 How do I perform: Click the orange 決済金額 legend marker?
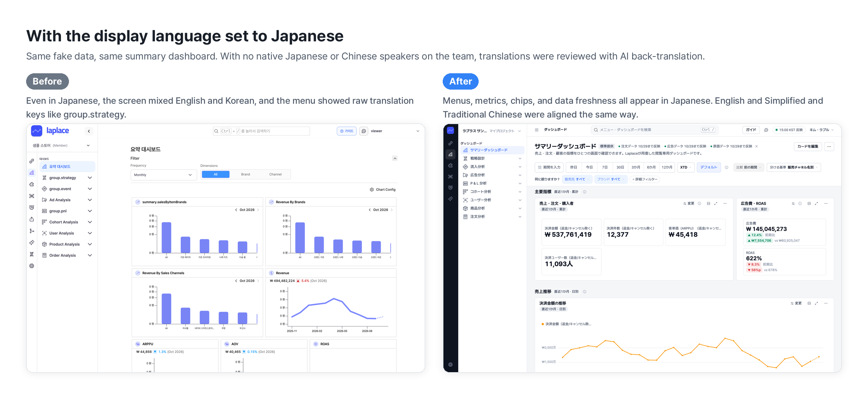(542, 324)
